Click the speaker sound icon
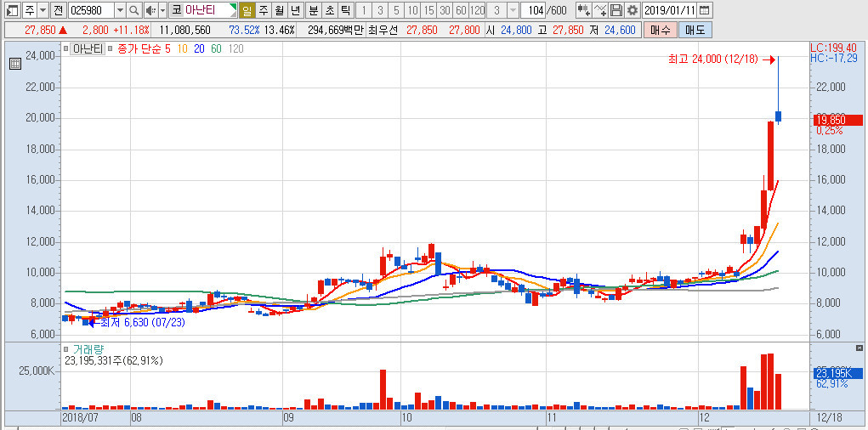Image resolution: width=868 pixels, height=430 pixels. pyautogui.click(x=150, y=10)
